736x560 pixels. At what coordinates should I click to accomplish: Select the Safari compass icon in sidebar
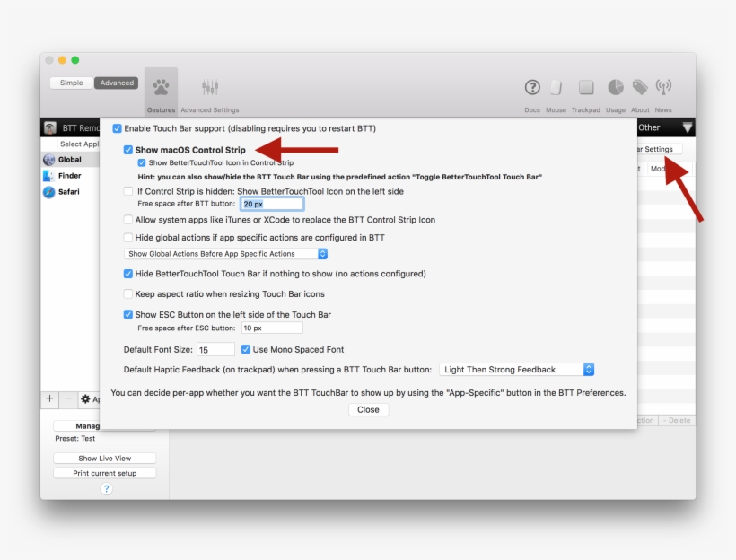click(48, 192)
